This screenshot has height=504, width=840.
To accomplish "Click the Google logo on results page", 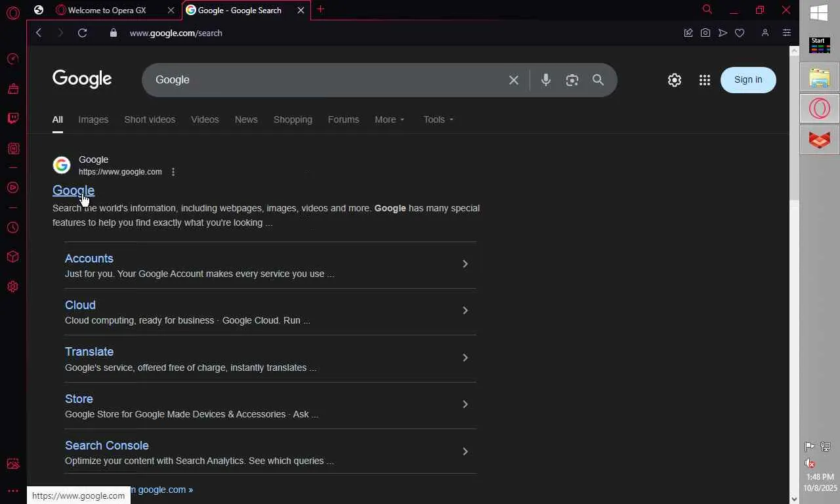I will point(82,79).
